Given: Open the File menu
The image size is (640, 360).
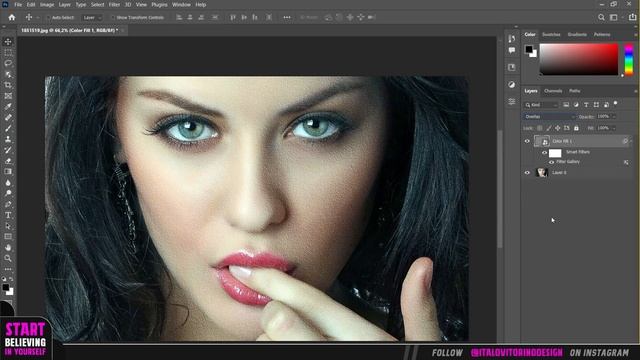Looking at the screenshot, I should (x=18, y=4).
